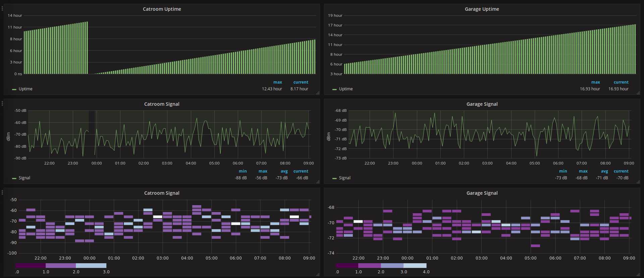Sort Catroom Signal legend by max column
The width and height of the screenshot is (644, 278).
263,171
